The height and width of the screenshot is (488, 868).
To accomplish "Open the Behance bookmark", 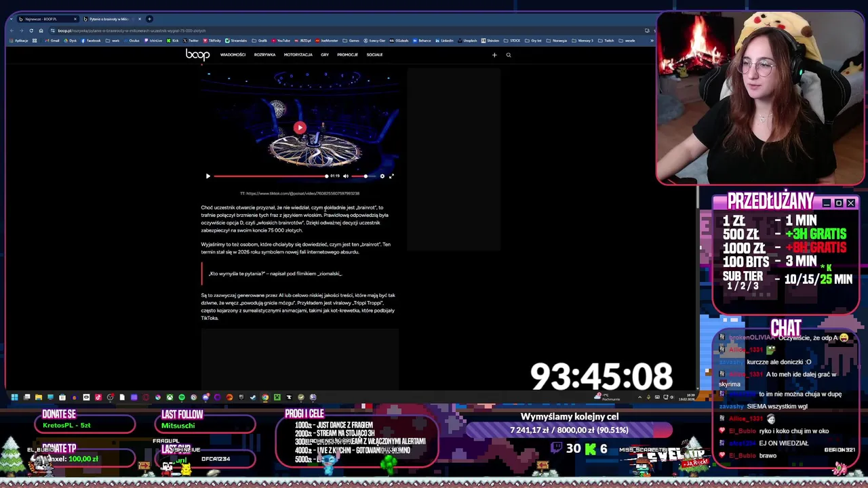I will tap(422, 41).
